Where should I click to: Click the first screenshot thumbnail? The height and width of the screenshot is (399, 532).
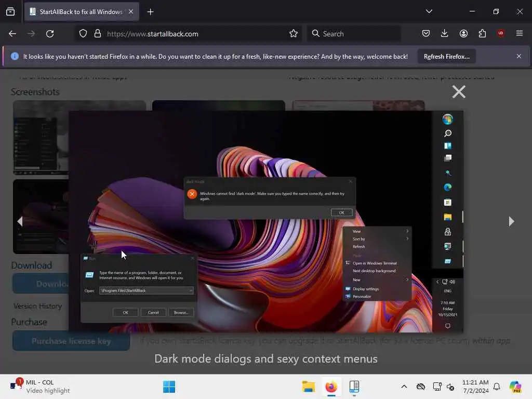pos(41,137)
